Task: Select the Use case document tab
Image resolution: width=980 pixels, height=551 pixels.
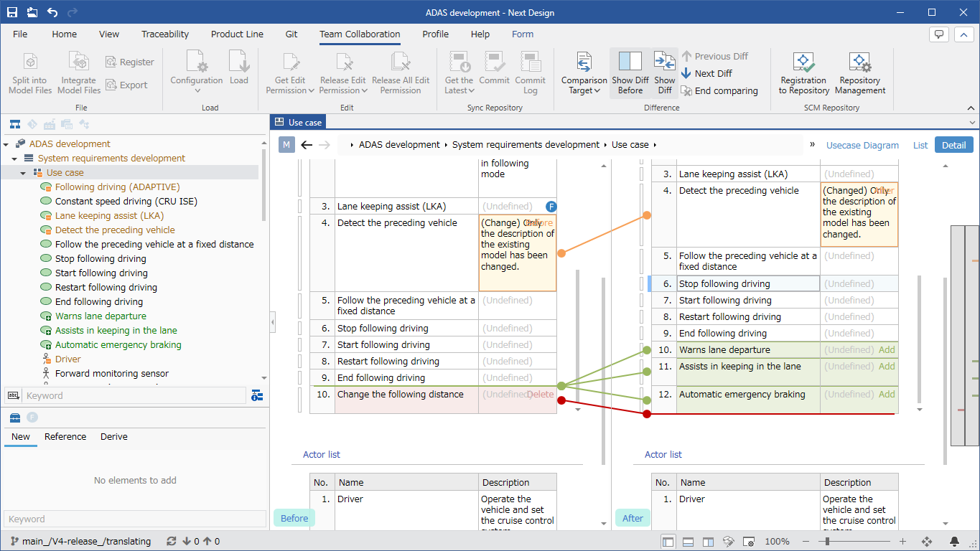Action: tap(298, 123)
